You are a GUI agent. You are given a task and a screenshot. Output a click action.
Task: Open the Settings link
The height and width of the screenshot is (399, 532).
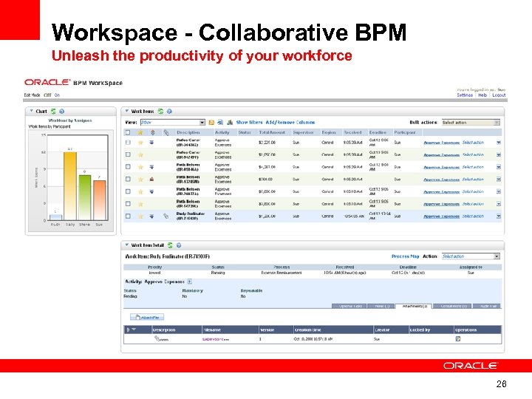coord(465,95)
